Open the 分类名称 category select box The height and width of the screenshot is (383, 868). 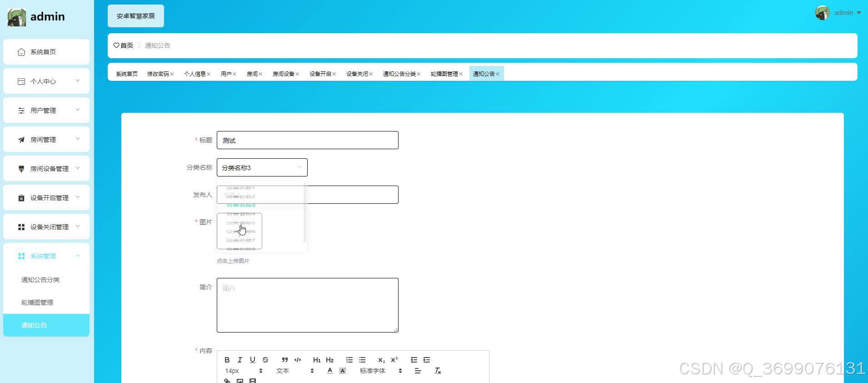(262, 167)
